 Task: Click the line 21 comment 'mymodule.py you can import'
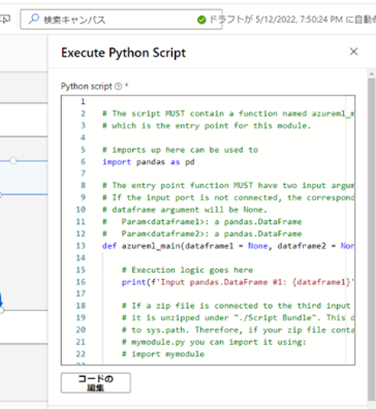pos(214,342)
